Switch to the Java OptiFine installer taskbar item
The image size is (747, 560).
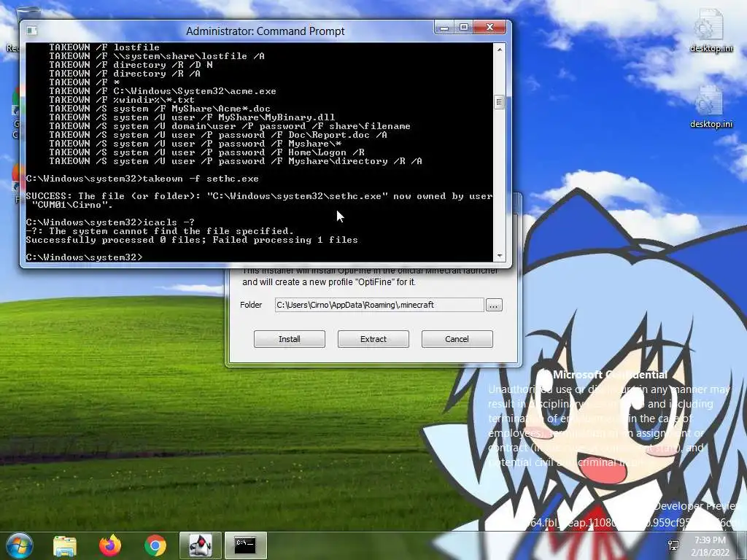[x=200, y=545]
